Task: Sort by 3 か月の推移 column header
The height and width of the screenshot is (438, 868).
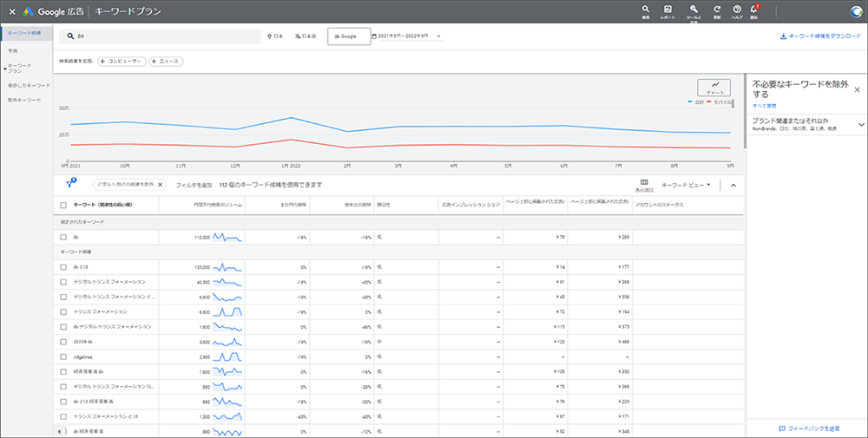Action: [293, 206]
